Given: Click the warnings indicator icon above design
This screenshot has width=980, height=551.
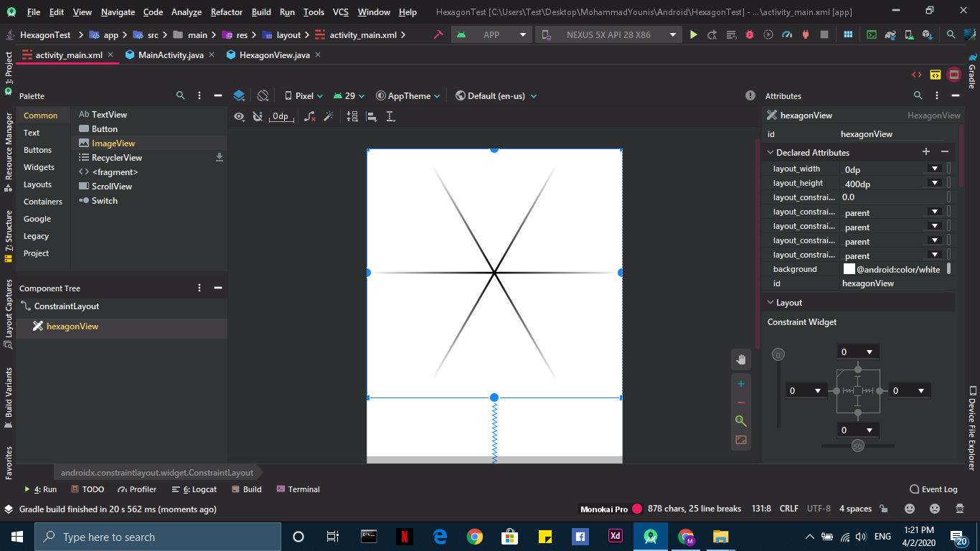Looking at the screenshot, I should (x=750, y=95).
